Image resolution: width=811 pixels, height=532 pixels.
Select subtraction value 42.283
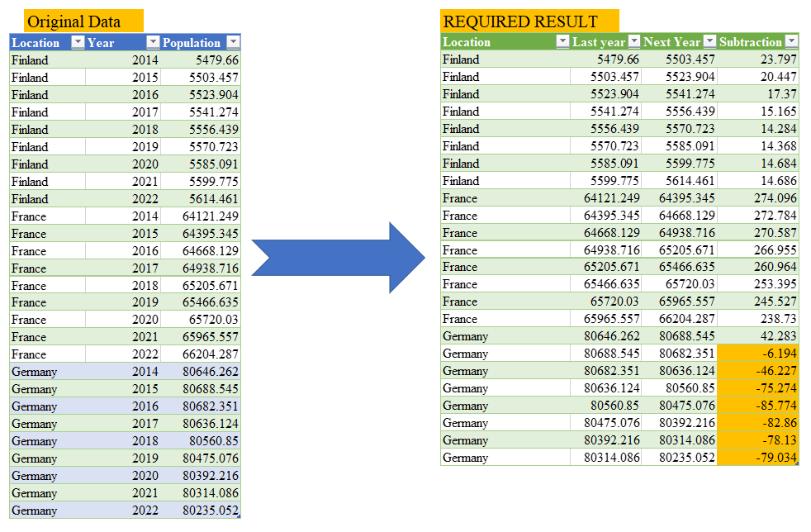[x=757, y=336]
